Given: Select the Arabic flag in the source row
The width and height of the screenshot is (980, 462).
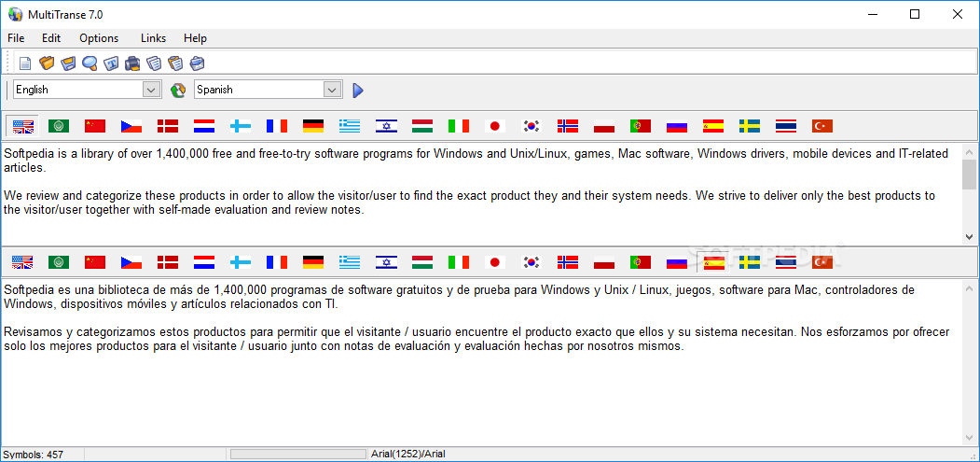Looking at the screenshot, I should click(x=59, y=126).
